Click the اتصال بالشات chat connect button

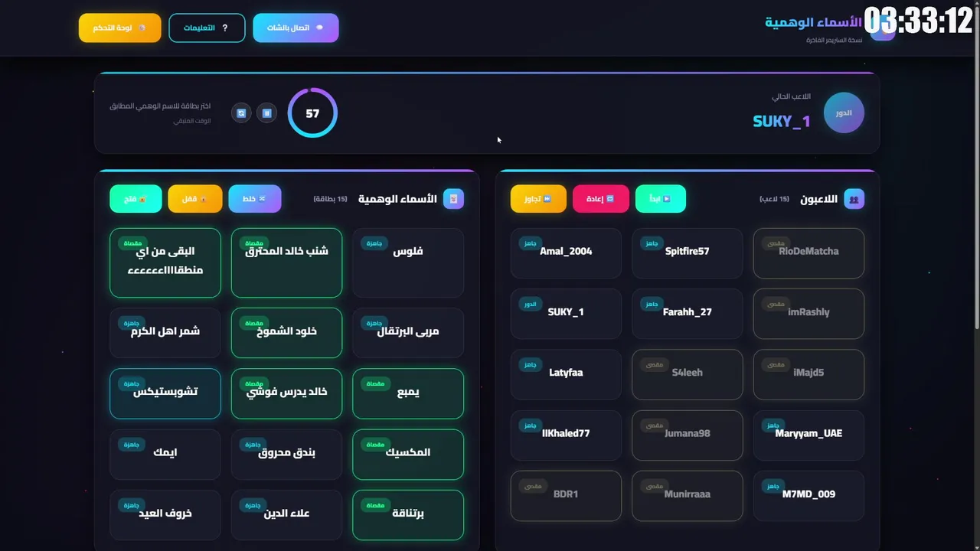pyautogui.click(x=296, y=28)
